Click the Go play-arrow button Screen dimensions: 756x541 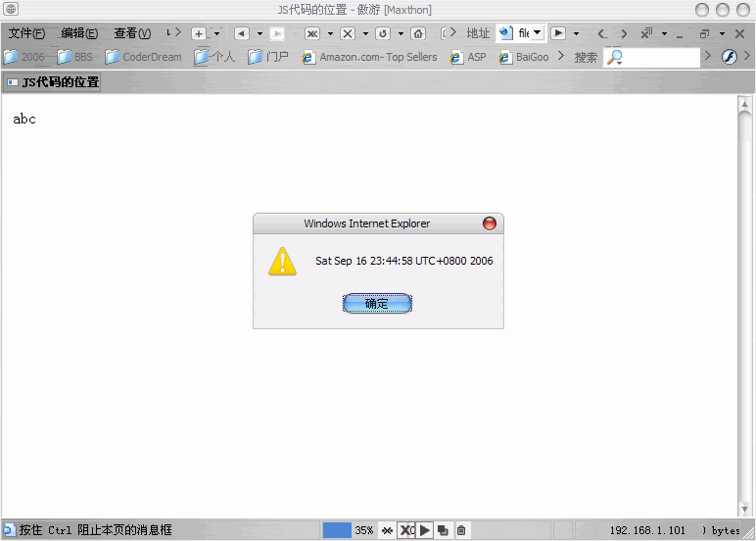[558, 33]
